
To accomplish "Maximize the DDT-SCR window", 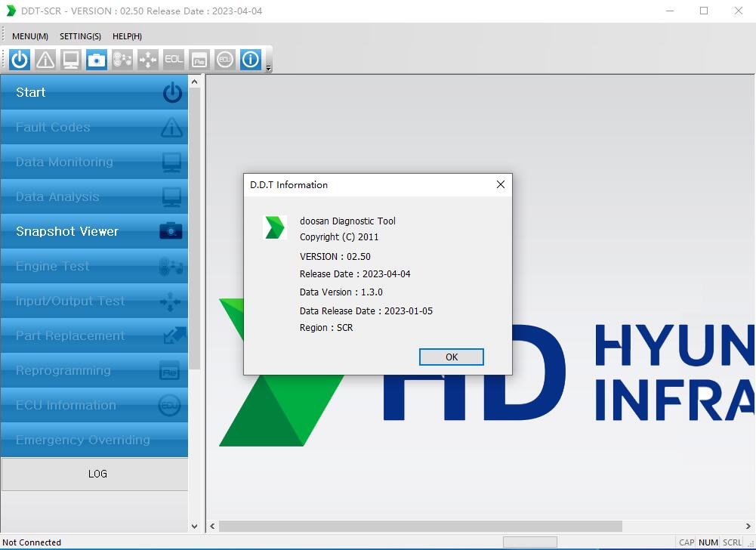I will 704,11.
